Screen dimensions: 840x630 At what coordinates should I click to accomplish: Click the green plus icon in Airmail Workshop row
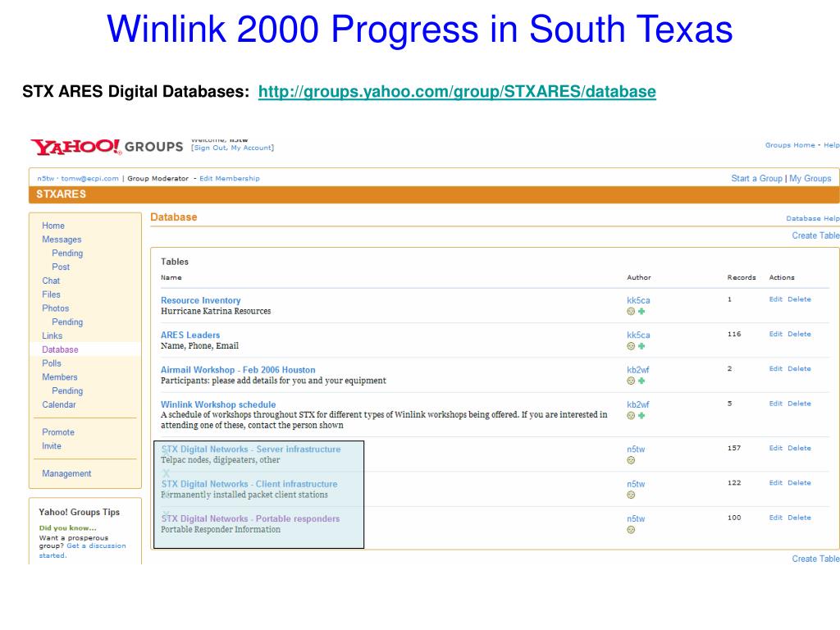click(x=641, y=381)
